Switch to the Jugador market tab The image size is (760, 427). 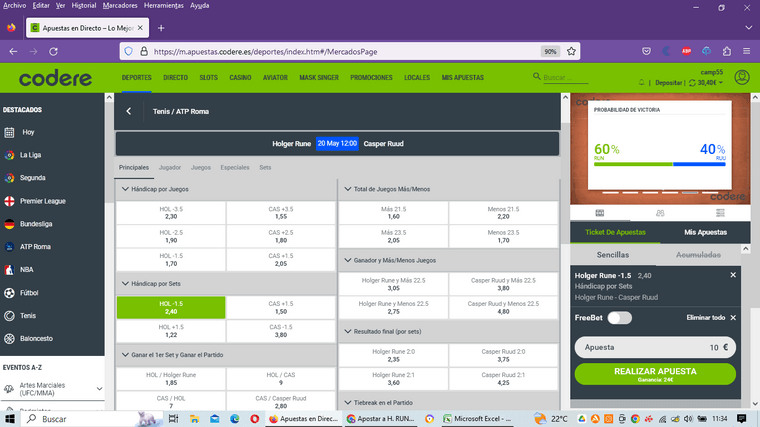(170, 168)
